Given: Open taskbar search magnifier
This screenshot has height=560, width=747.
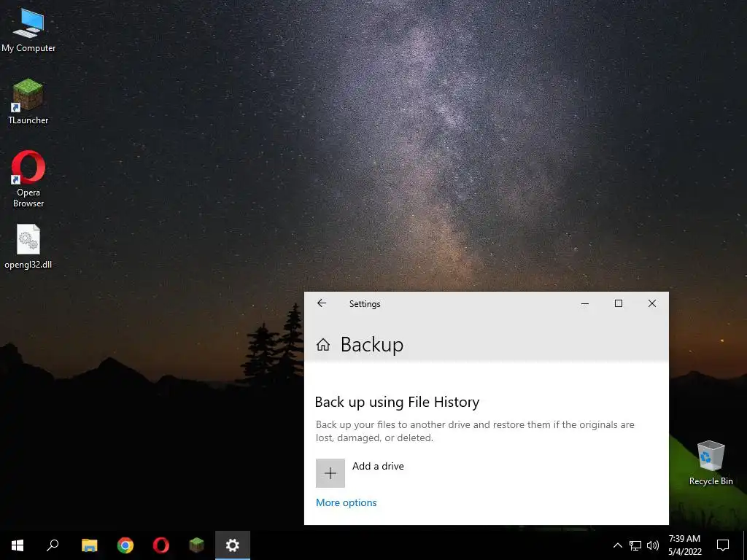Looking at the screenshot, I should [x=53, y=545].
